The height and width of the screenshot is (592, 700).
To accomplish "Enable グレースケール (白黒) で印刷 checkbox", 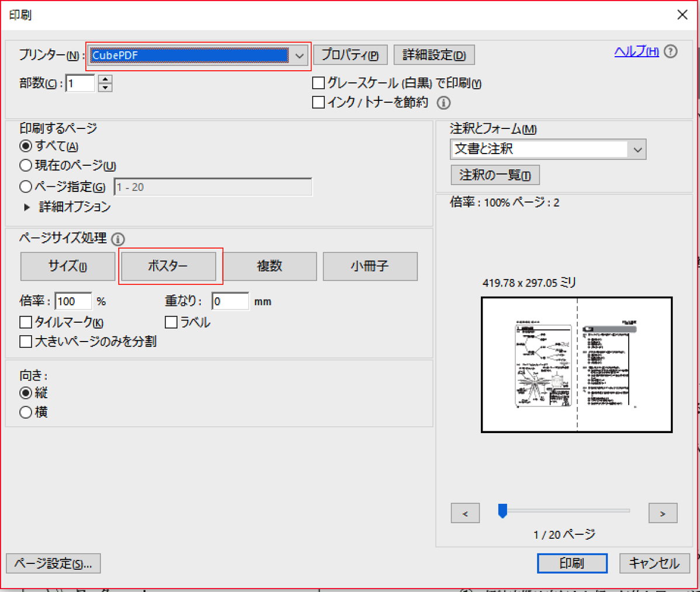I will coord(318,83).
